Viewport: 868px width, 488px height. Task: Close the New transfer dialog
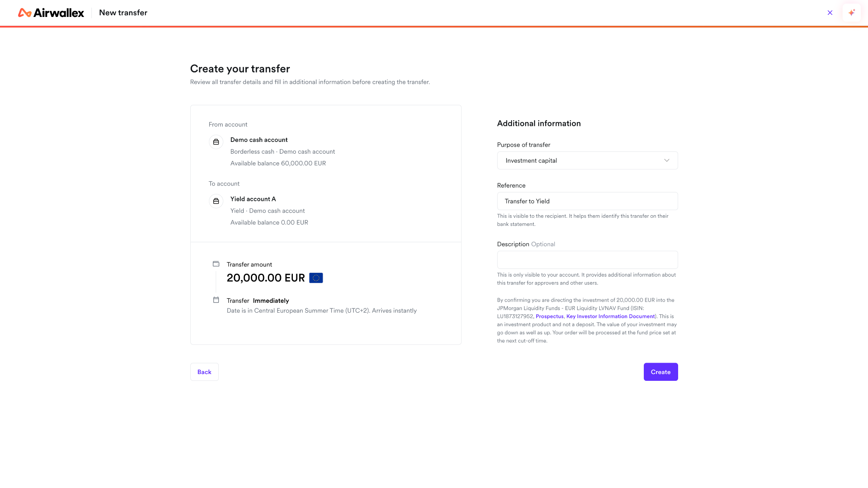pos(830,13)
